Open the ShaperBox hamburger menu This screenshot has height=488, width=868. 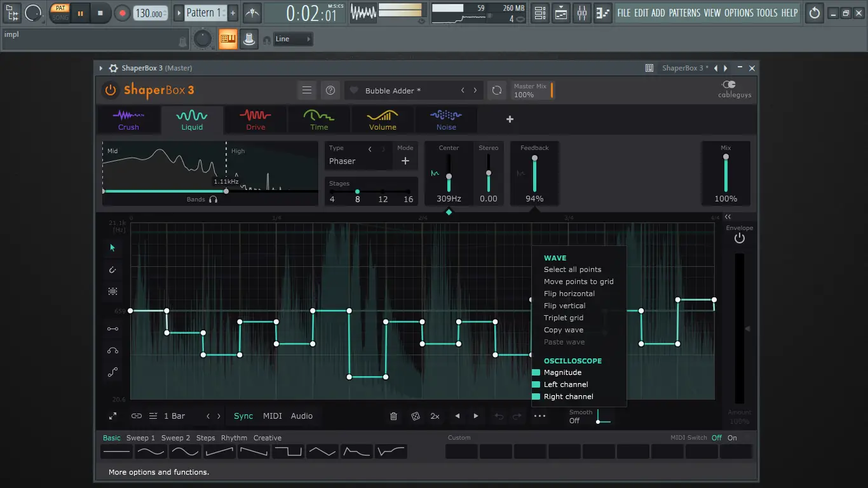point(307,90)
